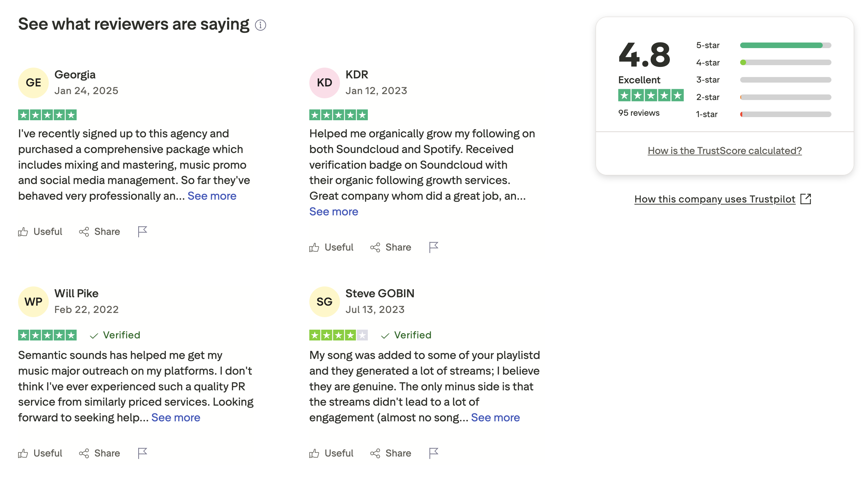Viewport: 868px width, 483px height.
Task: Share the KDR review
Action: [x=390, y=247]
